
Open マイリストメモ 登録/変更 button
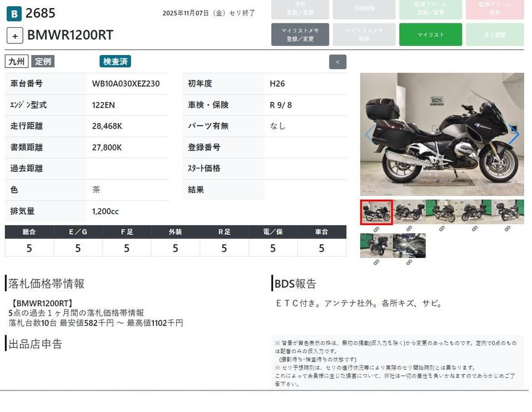tap(300, 35)
